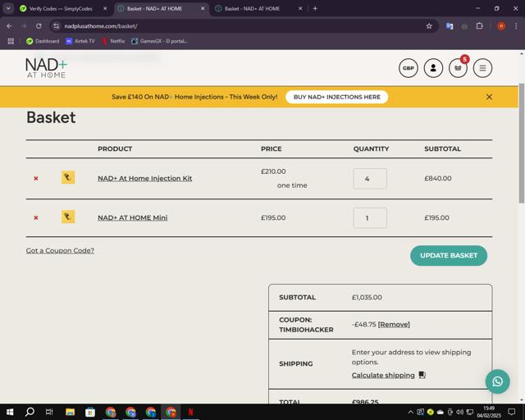Edit Injection Kit quantity field
This screenshot has width=525, height=420.
370,179
